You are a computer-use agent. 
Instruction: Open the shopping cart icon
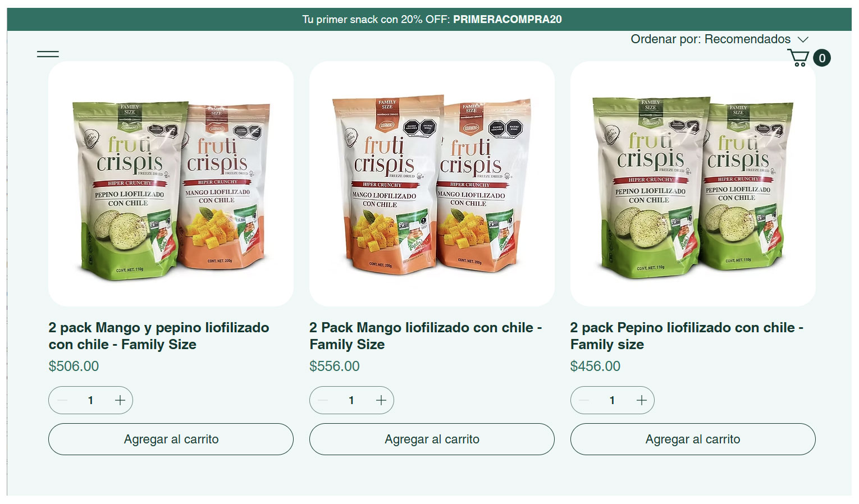[x=798, y=58]
